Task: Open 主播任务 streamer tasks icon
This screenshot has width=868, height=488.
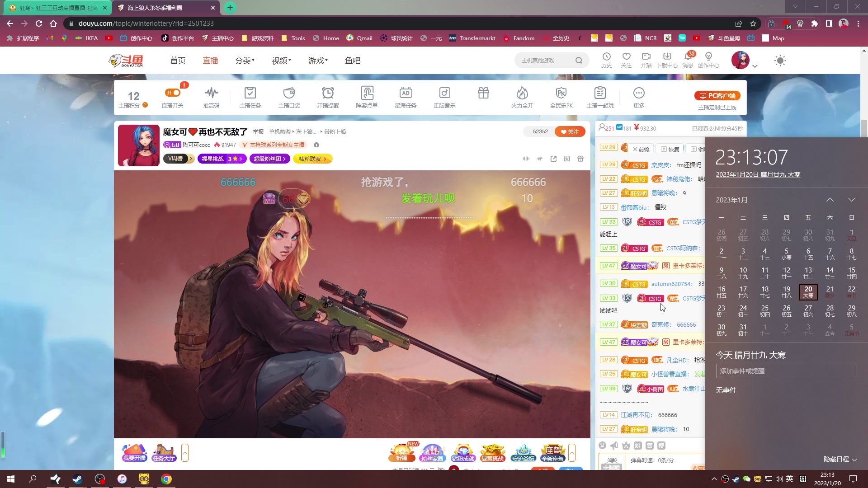Action: click(250, 94)
